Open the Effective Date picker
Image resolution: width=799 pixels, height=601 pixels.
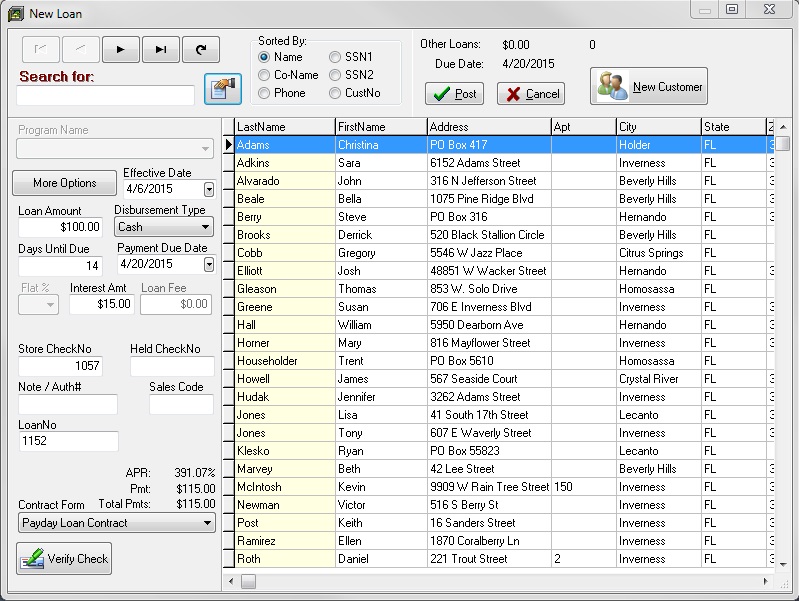point(209,190)
